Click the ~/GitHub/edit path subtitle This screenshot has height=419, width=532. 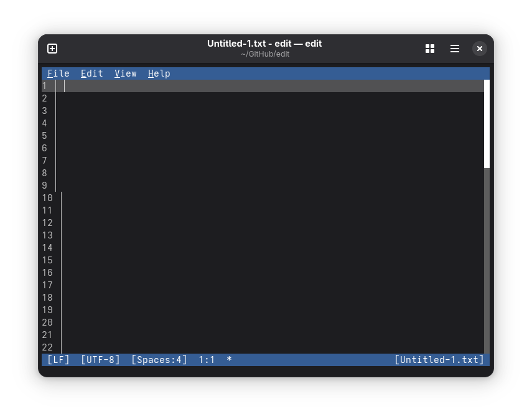pyautogui.click(x=265, y=54)
